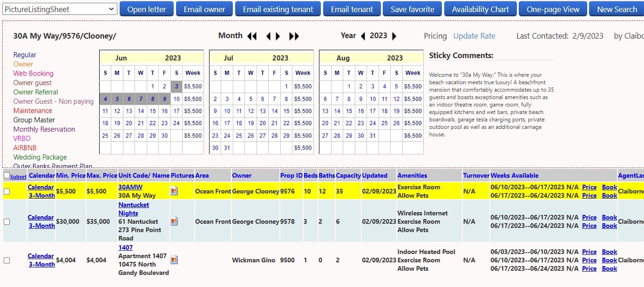
Task: Check the Subset header checkbox
Action: (x=7, y=175)
